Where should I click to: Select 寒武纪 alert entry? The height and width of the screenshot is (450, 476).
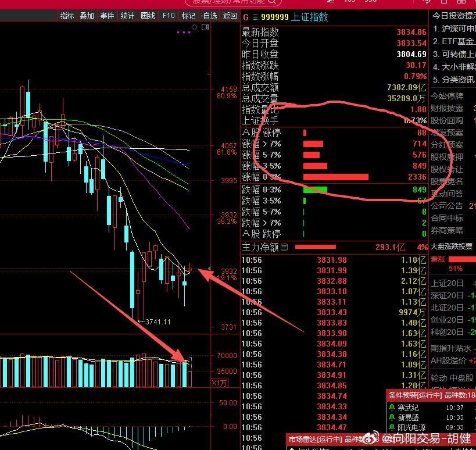(x=431, y=408)
